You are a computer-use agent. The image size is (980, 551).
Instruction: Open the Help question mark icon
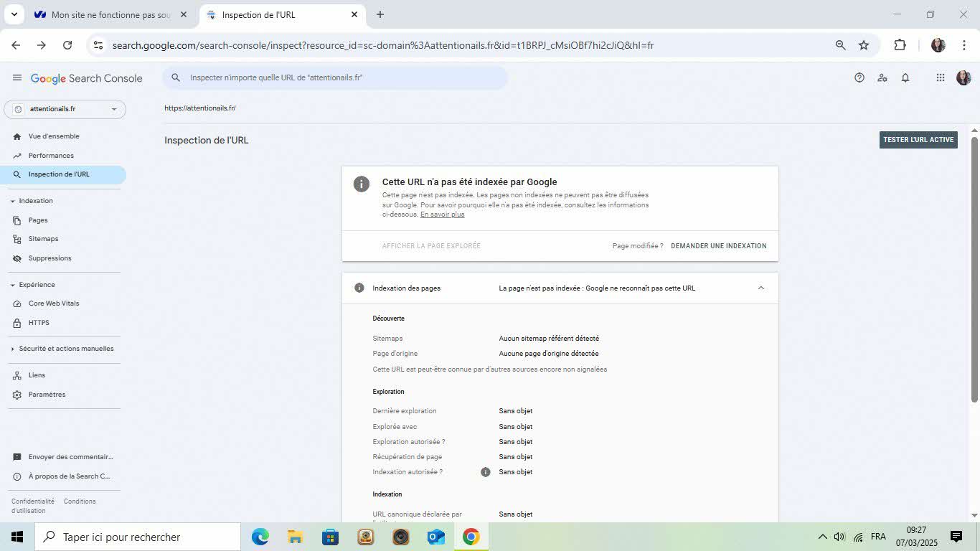click(x=859, y=77)
